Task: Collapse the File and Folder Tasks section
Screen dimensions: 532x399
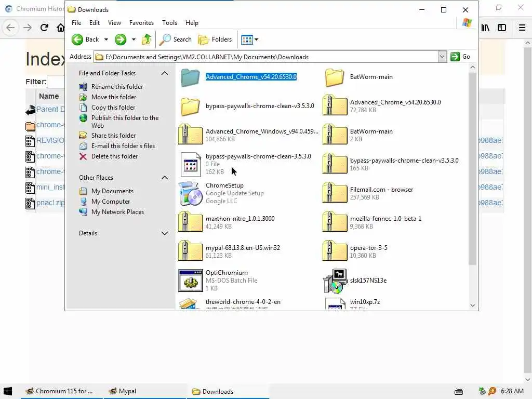Action: [x=165, y=73]
